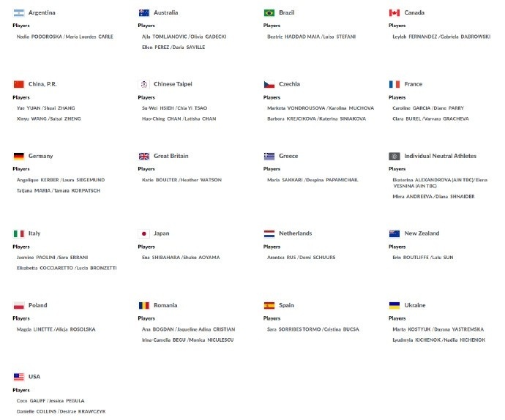Click the USA flag icon
The image size is (505, 420).
[19, 377]
